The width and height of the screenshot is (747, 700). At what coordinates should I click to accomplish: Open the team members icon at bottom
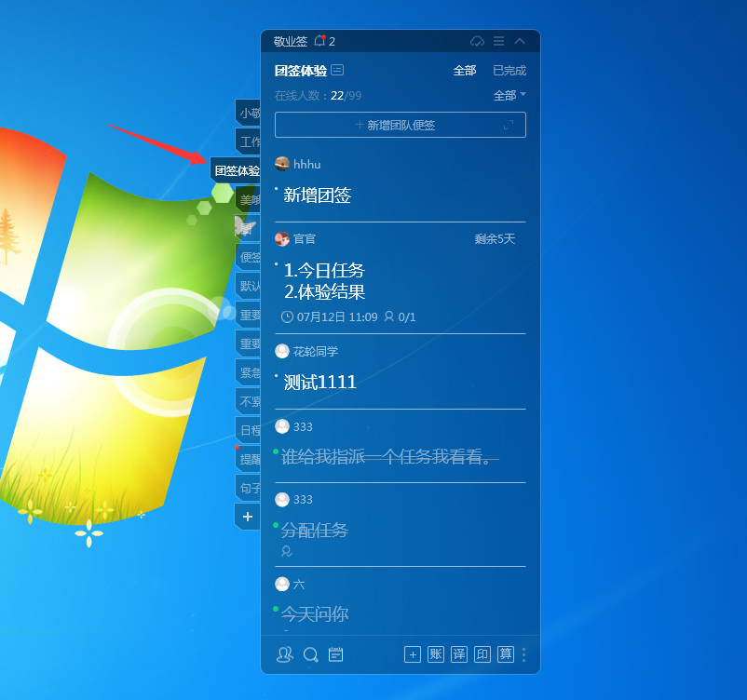285,654
